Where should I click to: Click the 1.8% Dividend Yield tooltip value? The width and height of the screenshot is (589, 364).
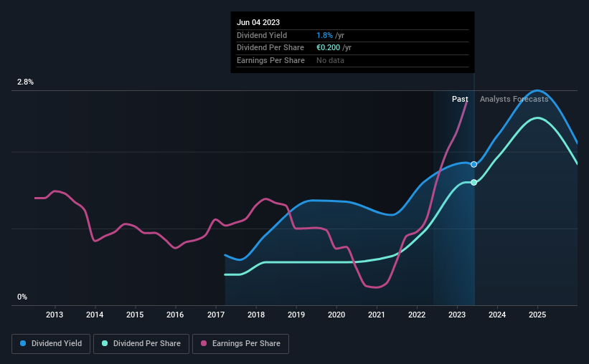[324, 35]
